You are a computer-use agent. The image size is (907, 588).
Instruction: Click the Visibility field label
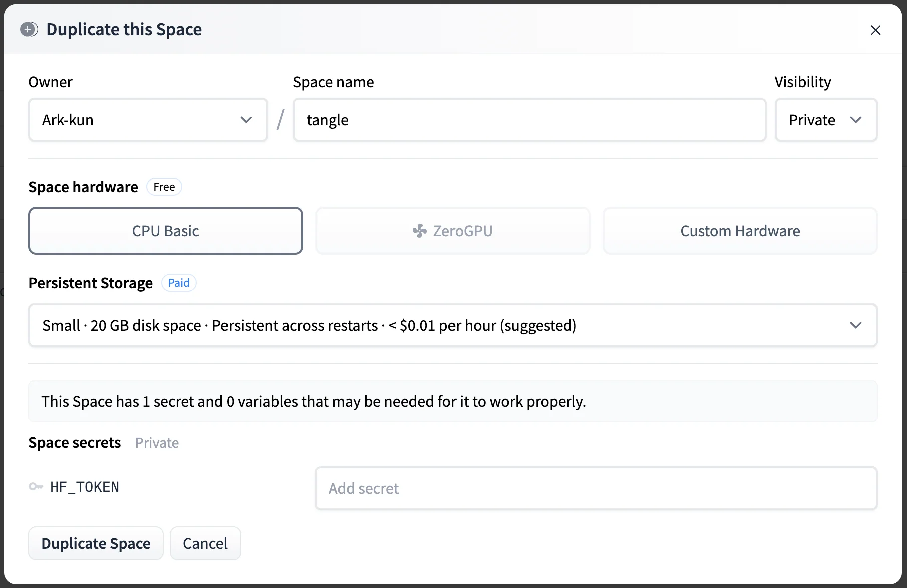[x=803, y=82]
